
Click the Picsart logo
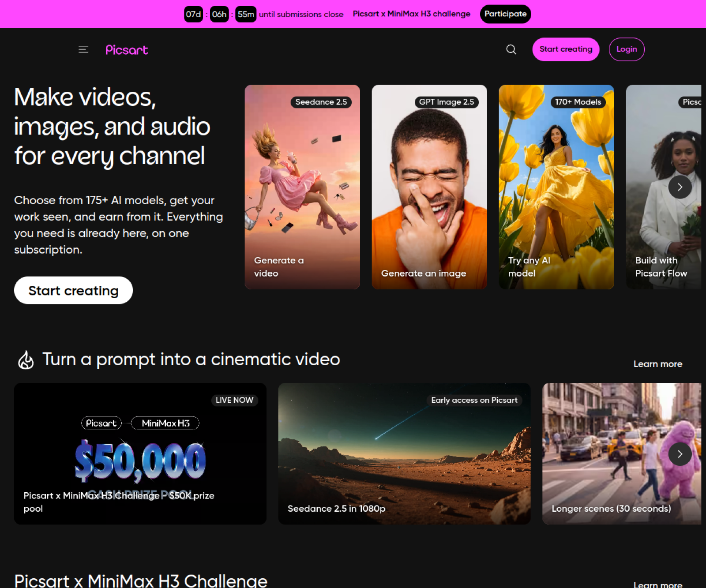click(x=127, y=50)
